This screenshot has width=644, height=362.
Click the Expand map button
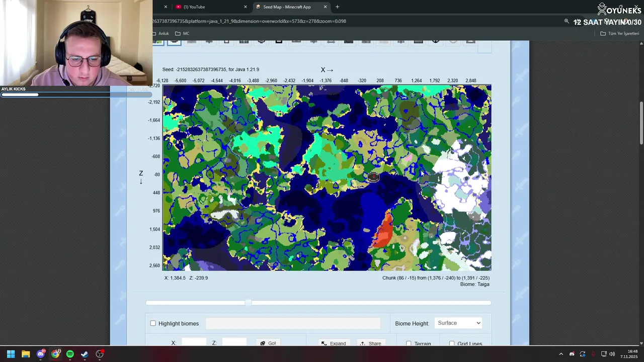pos(334,343)
